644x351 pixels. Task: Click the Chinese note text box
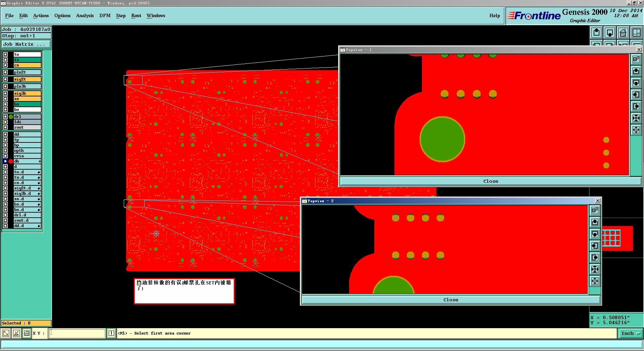coord(184,291)
